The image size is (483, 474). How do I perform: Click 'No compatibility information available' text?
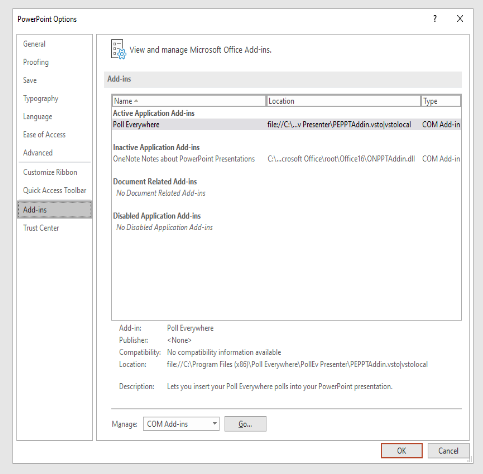(224, 352)
